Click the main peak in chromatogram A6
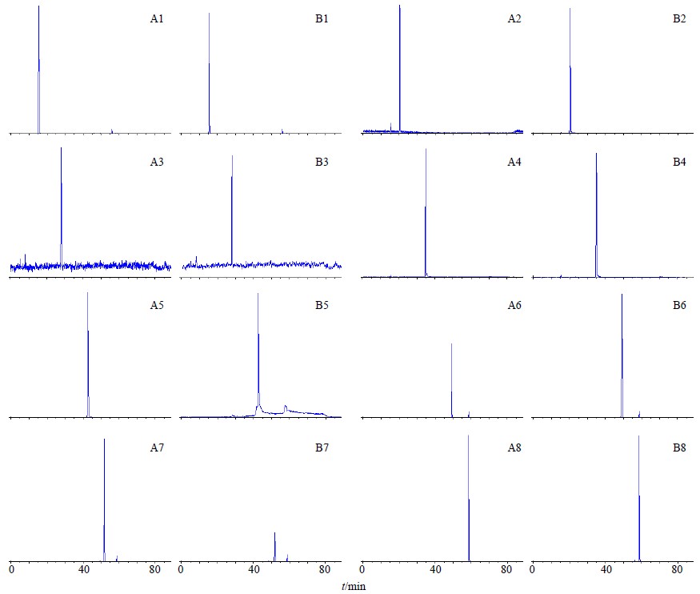The image size is (700, 594). (x=452, y=380)
